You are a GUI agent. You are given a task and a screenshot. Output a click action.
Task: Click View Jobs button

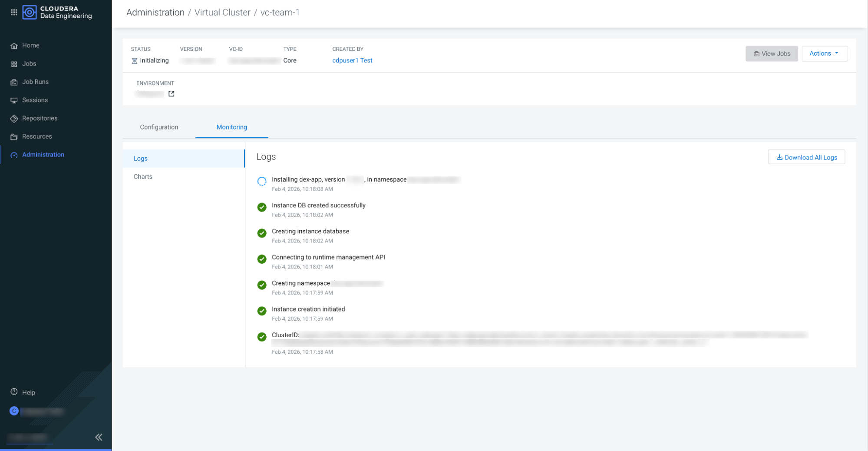pyautogui.click(x=771, y=53)
